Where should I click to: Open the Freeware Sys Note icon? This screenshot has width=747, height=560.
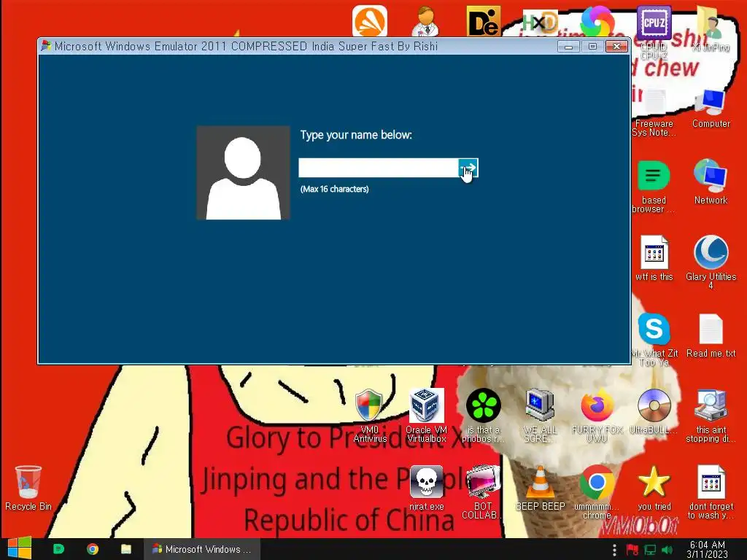tap(654, 113)
